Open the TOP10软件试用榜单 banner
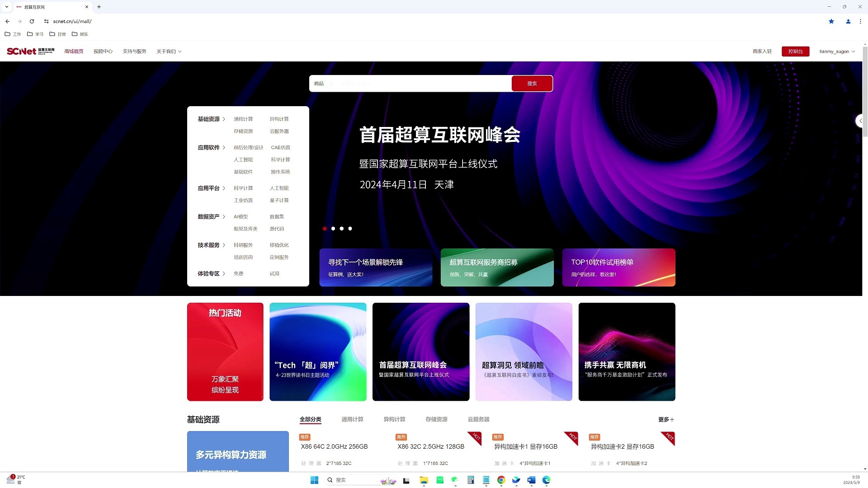The height and width of the screenshot is (488, 868). pyautogui.click(x=618, y=267)
